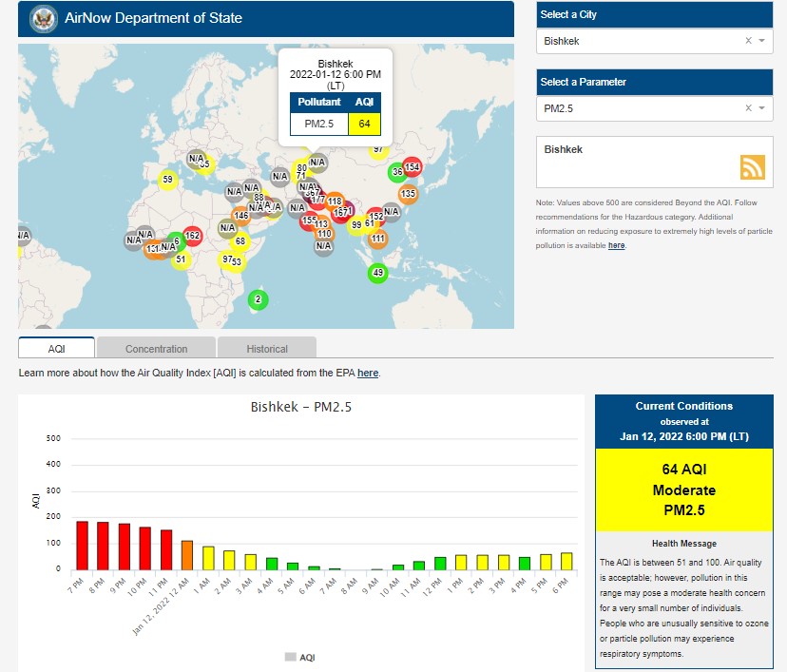Click the yellow AQI 64 swatch in popup

(365, 124)
